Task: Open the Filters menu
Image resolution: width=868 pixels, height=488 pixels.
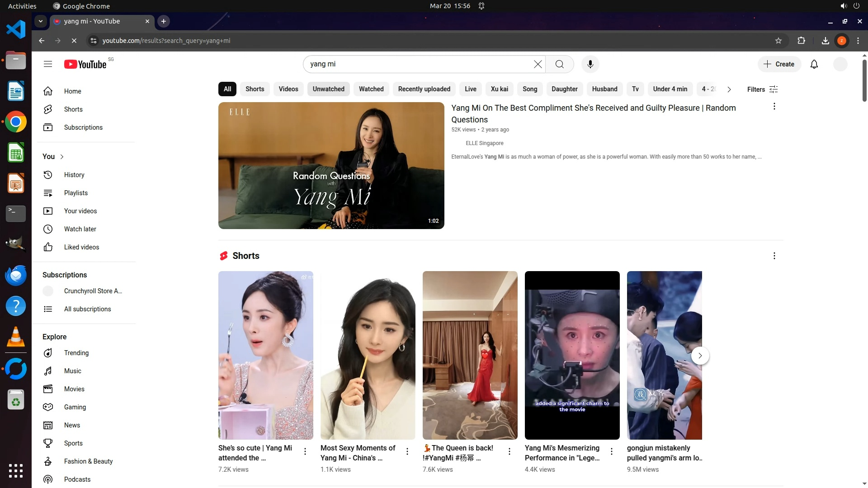Action: tap(762, 89)
